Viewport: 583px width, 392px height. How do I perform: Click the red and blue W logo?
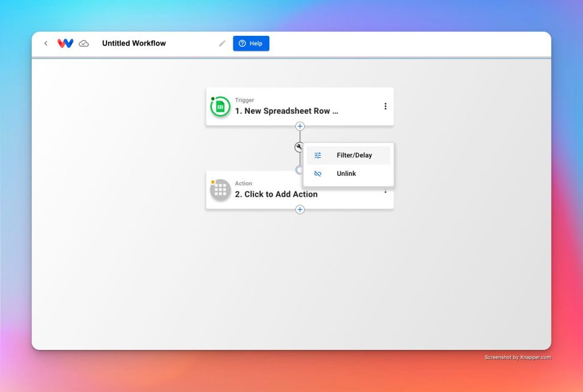65,43
